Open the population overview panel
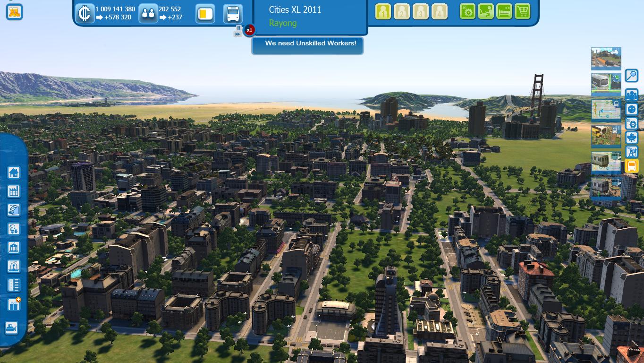The height and width of the screenshot is (363, 644). (148, 13)
